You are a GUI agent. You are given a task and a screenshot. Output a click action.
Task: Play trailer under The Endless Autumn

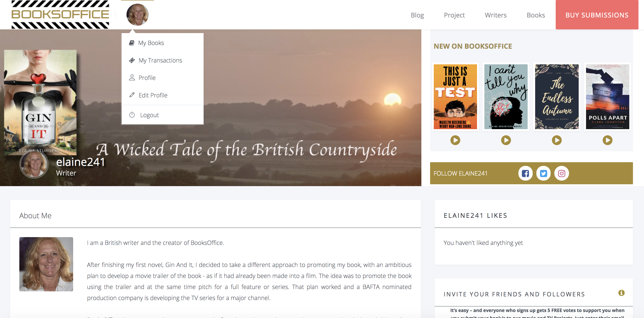557,140
